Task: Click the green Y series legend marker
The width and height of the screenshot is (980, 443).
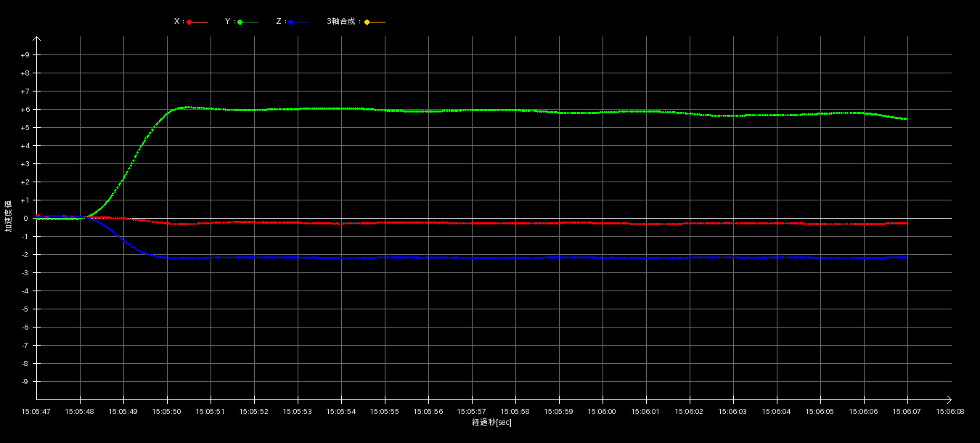Action: tap(240, 22)
